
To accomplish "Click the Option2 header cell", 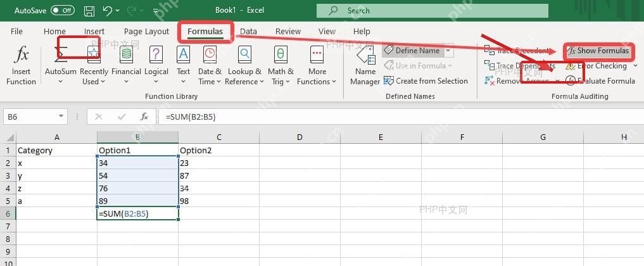I will click(219, 150).
